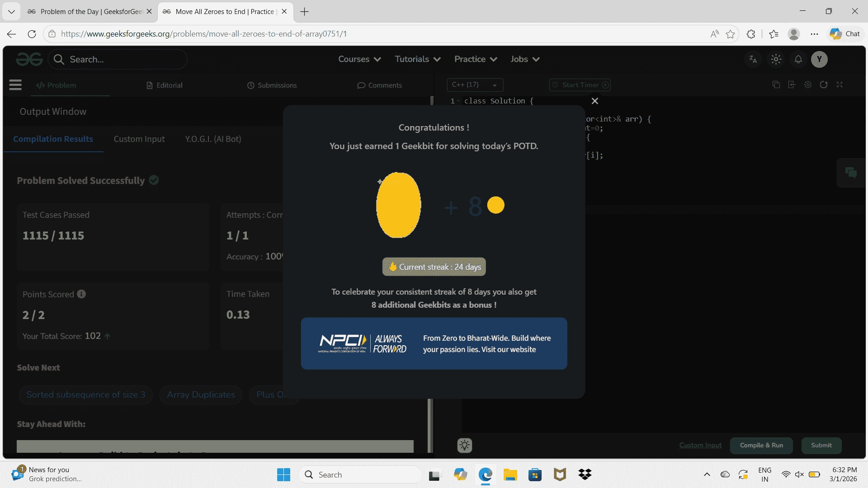This screenshot has height=488, width=868.
Task: Click the Windows Start button
Action: pos(283,475)
